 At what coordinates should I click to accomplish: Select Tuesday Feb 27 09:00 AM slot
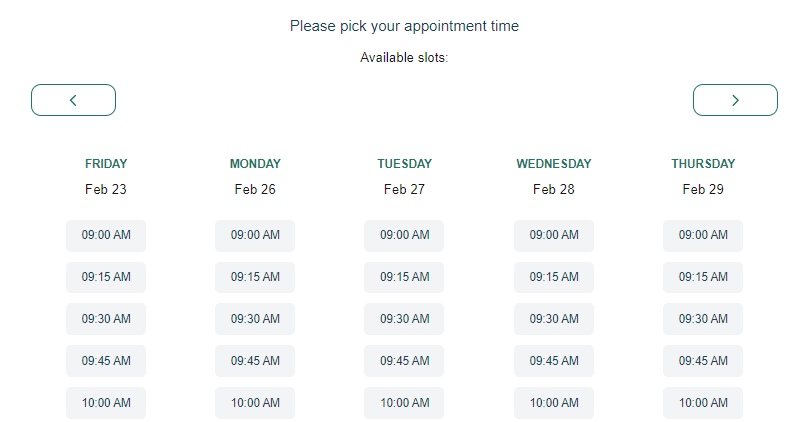click(404, 235)
